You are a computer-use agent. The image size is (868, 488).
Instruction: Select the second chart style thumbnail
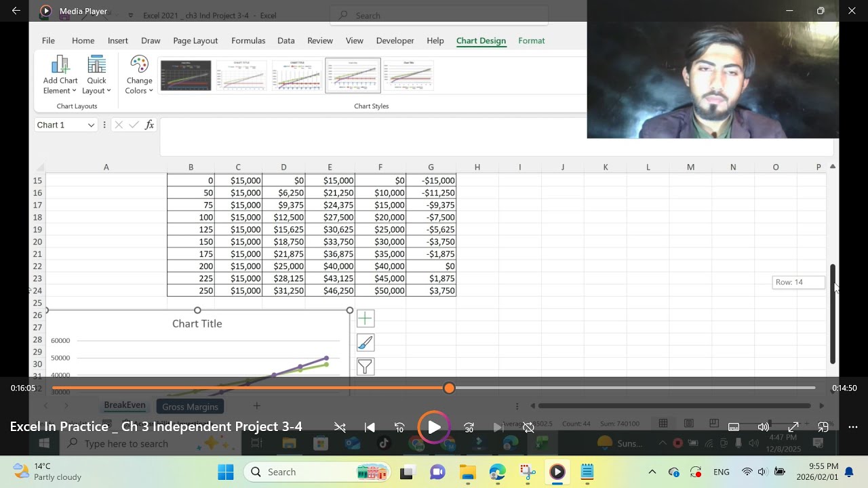click(x=241, y=75)
